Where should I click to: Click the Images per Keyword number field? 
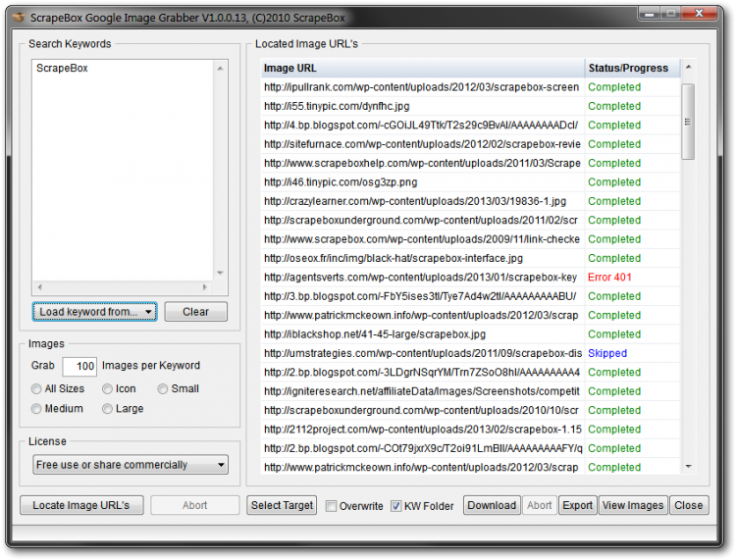point(79,367)
